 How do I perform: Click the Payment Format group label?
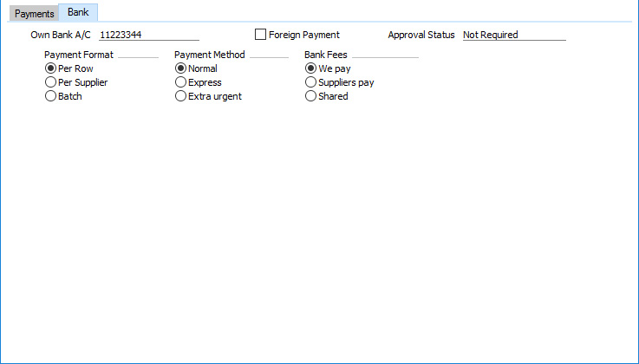[79, 55]
